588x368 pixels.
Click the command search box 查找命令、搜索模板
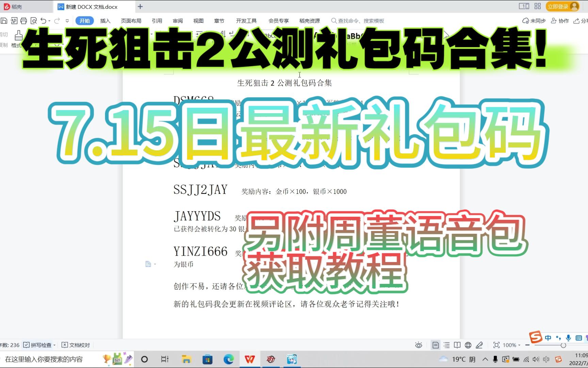[x=358, y=21]
